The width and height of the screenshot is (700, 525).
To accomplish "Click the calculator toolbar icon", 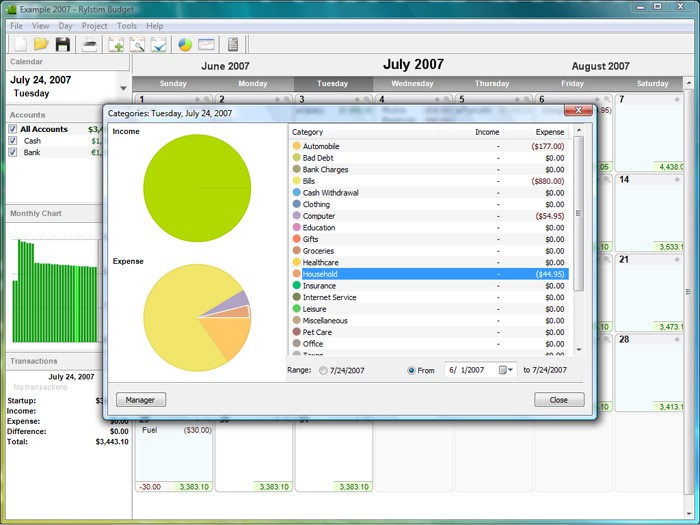I will point(233,44).
